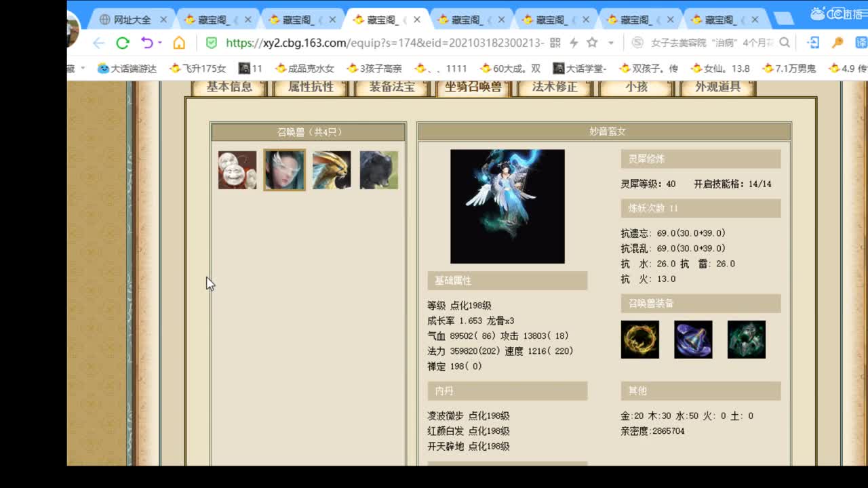Viewport: 868px width, 488px height.
Task: Click the blue login arrow icon
Action: pos(813,43)
